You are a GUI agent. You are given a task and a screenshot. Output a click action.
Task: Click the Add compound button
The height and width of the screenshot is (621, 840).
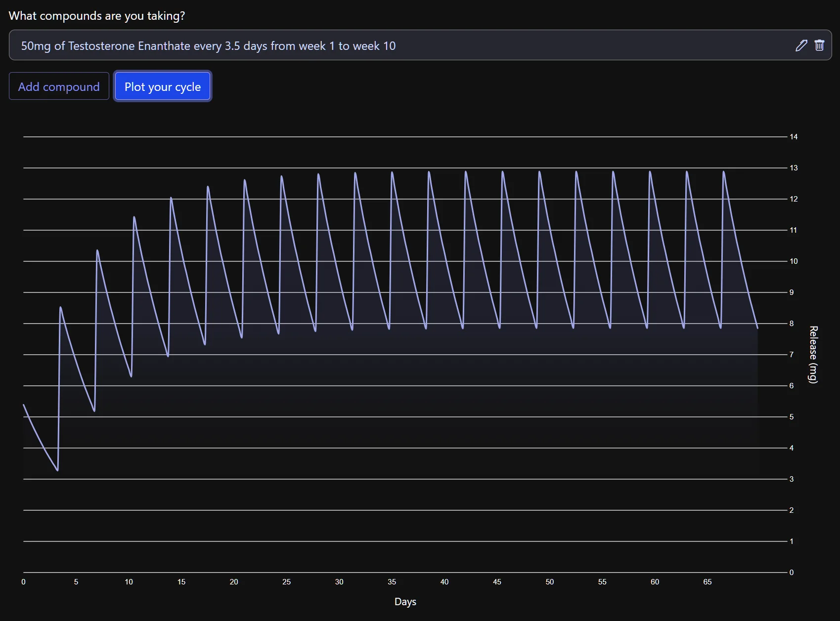pos(59,86)
